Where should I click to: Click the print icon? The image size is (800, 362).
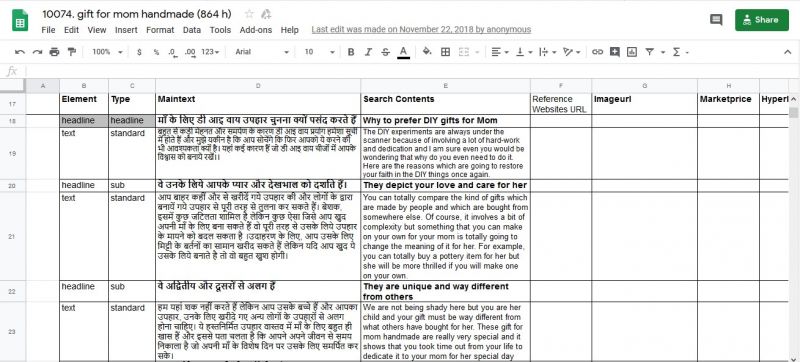tap(55, 52)
